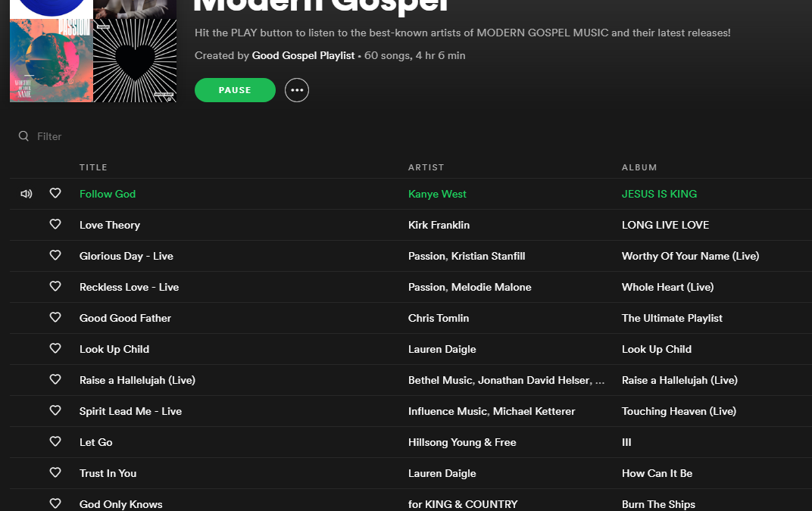The width and height of the screenshot is (812, 511).
Task: Select the Let Go track title
Action: [x=95, y=442]
